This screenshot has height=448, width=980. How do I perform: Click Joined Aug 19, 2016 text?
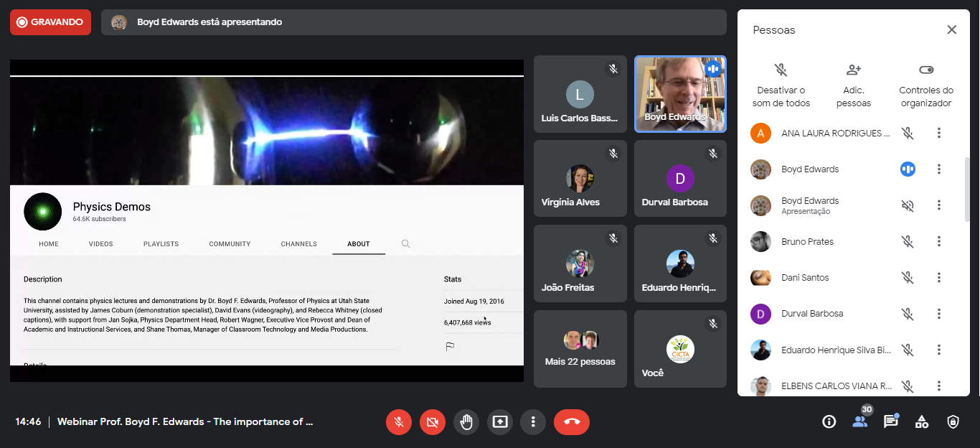click(x=473, y=301)
